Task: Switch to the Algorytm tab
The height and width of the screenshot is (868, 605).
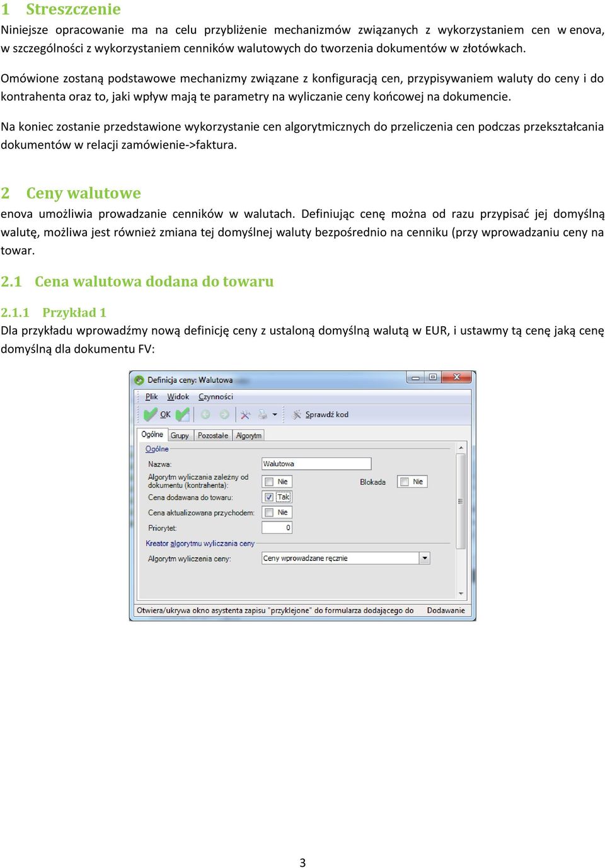Action: coord(249,435)
